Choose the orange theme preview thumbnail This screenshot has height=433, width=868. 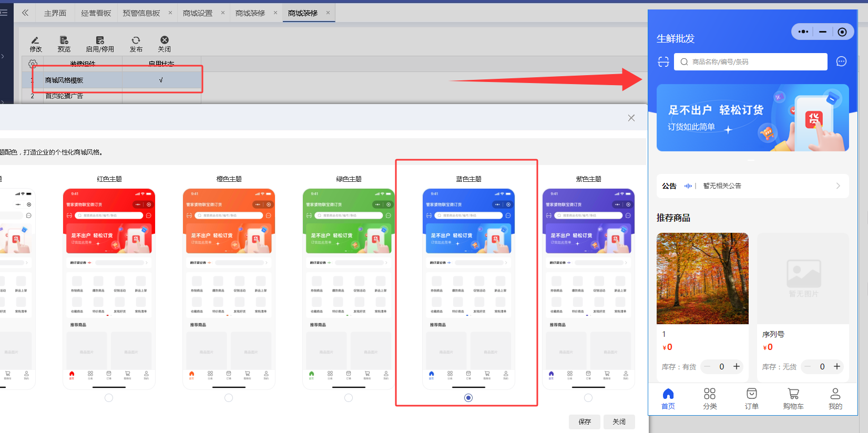229,289
